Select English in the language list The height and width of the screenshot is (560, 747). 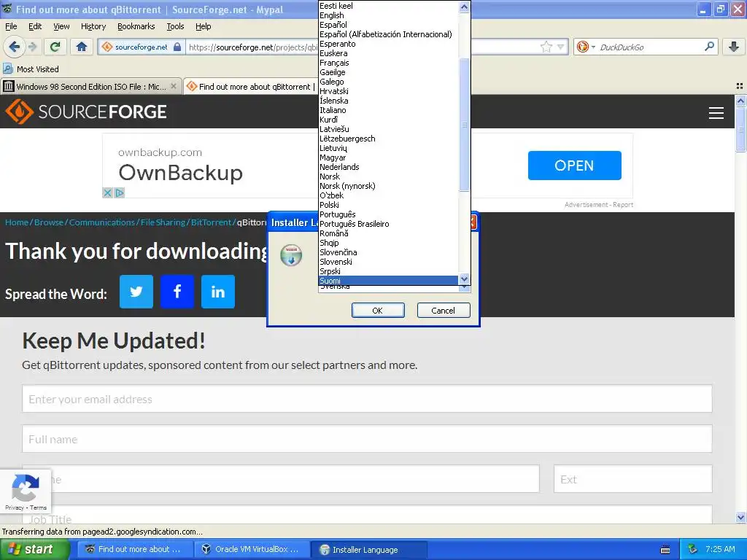coord(388,15)
